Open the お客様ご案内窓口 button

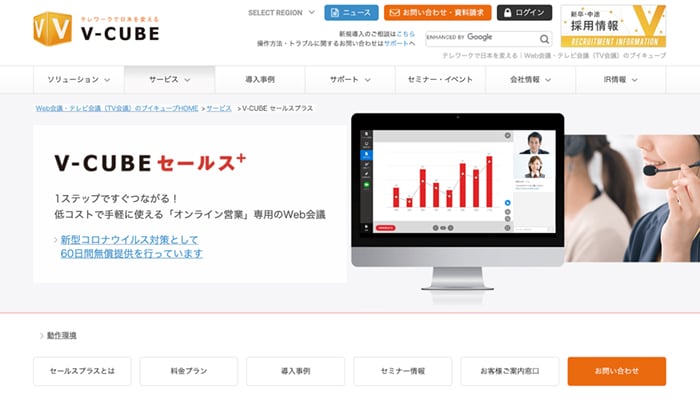510,371
